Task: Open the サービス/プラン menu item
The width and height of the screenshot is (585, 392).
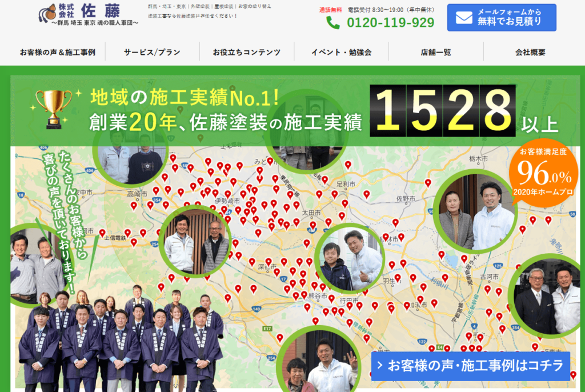Action: pos(152,52)
